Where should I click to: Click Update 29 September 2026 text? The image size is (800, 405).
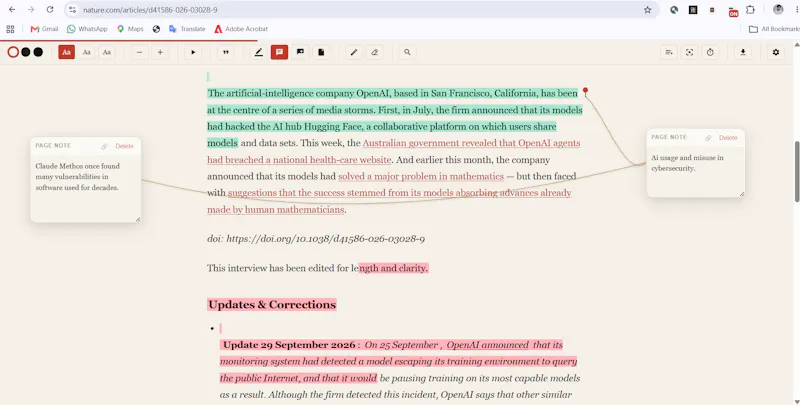click(x=289, y=345)
